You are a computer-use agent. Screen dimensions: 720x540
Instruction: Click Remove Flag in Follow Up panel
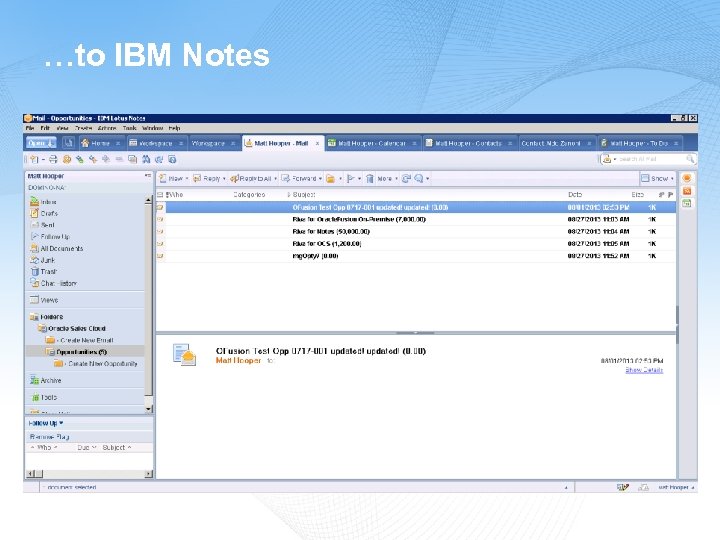[50, 436]
